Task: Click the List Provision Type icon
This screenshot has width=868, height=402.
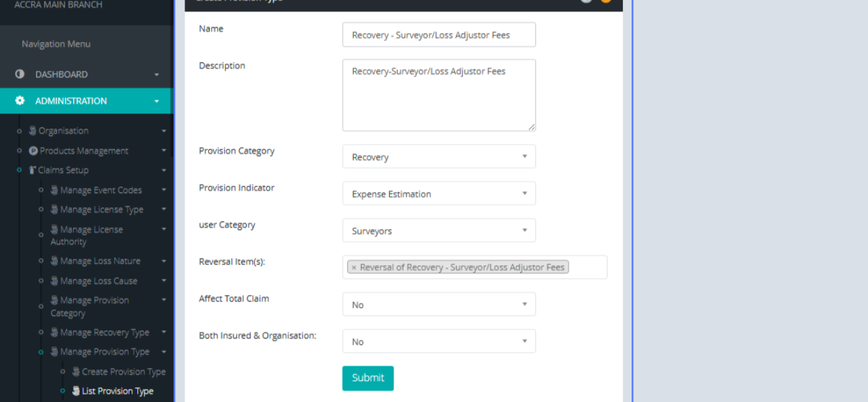Action: point(76,391)
